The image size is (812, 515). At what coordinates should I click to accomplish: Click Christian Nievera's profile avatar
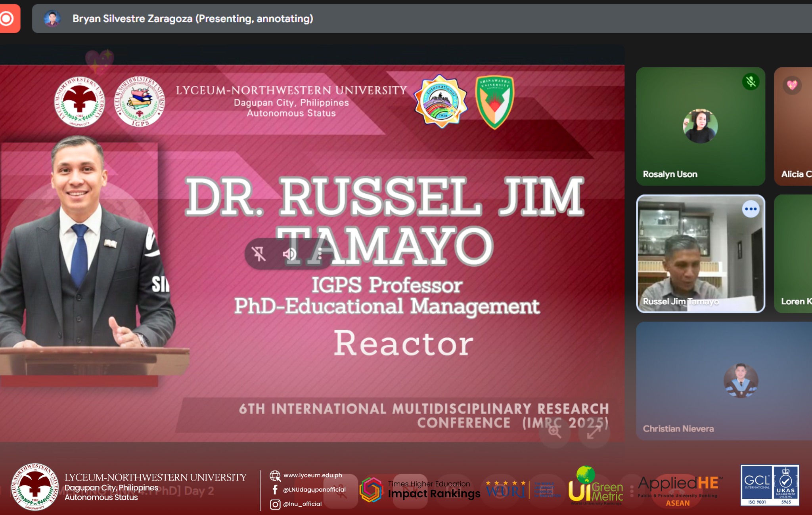(741, 381)
